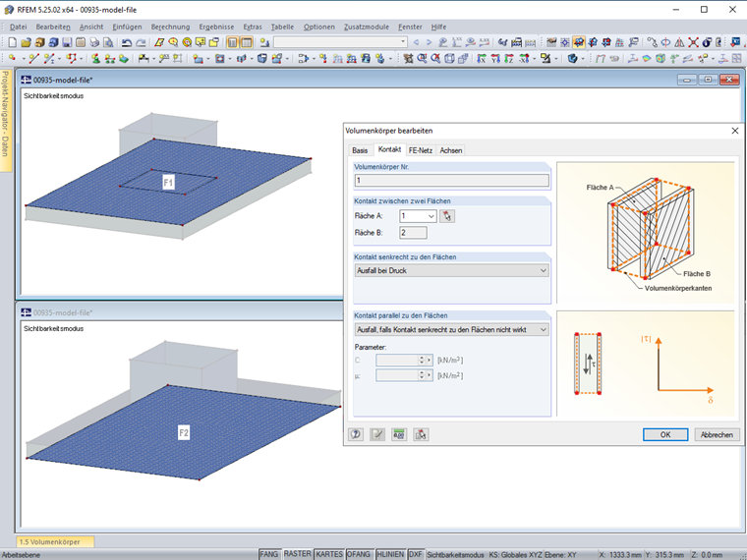Click the New line tool icon

33,59
